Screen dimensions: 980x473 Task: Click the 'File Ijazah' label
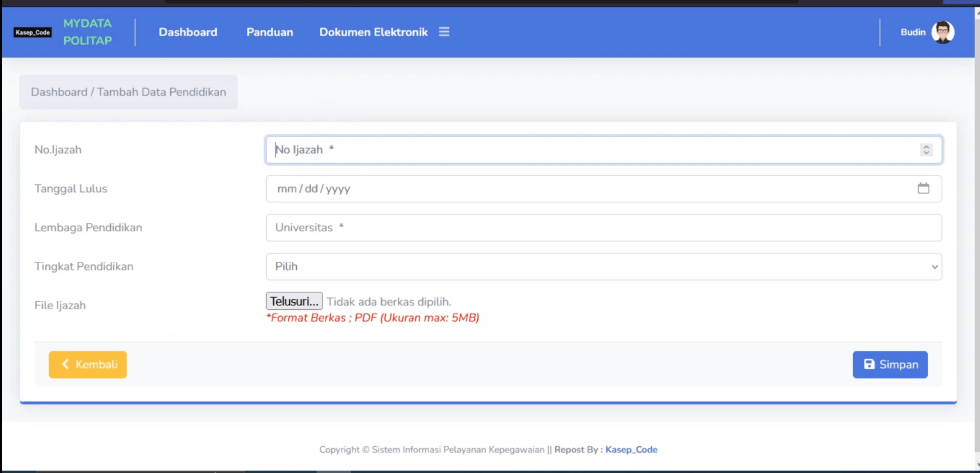pos(60,305)
